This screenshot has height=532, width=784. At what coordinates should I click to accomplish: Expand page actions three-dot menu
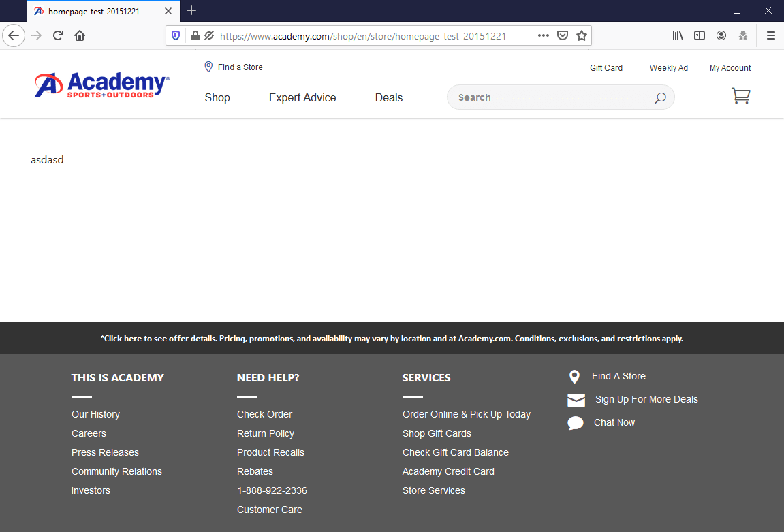coord(543,36)
